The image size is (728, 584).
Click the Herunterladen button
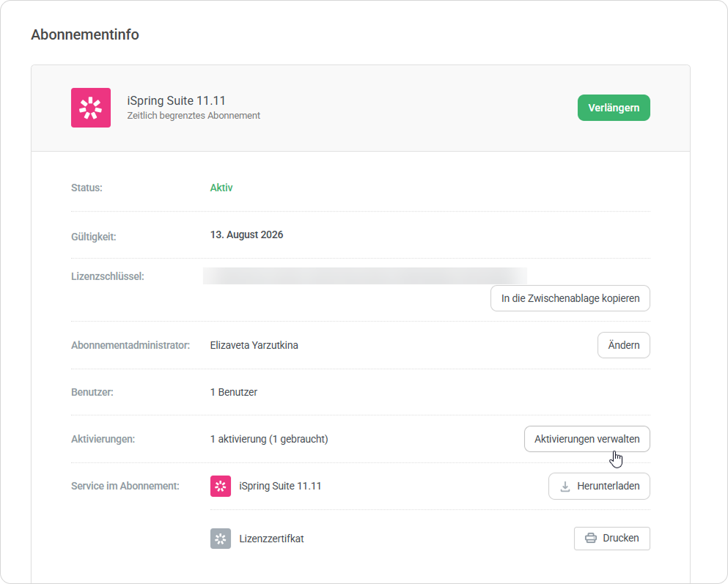point(599,486)
